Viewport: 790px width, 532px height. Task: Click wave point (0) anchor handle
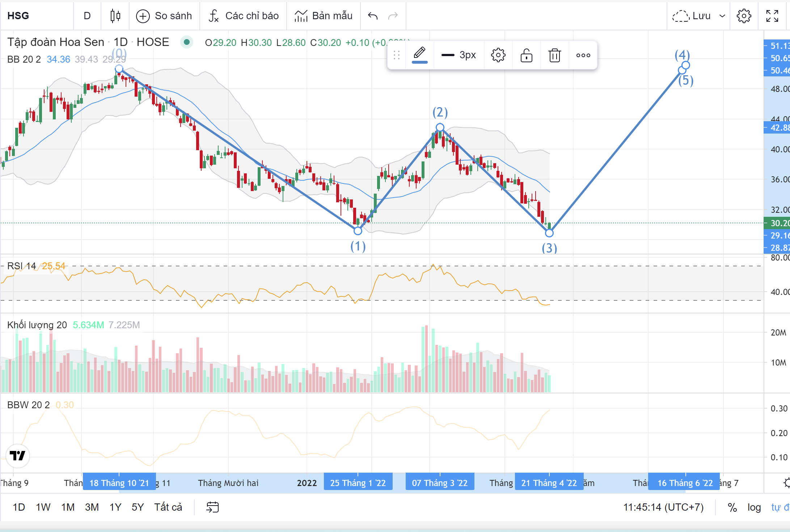(119, 69)
